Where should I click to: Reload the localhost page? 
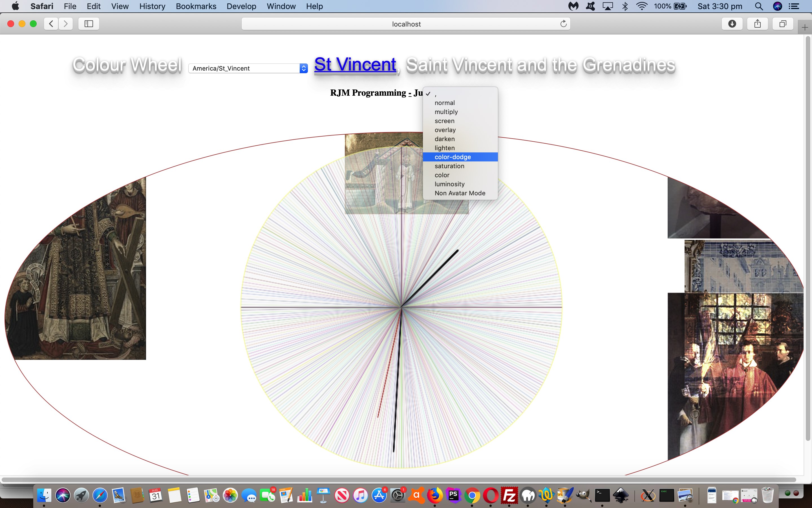[x=563, y=23]
